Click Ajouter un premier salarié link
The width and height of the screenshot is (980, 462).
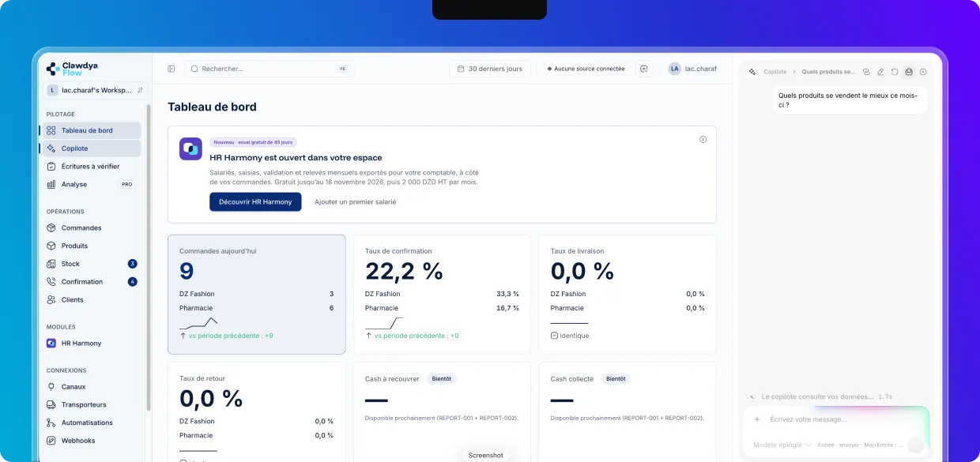[356, 201]
